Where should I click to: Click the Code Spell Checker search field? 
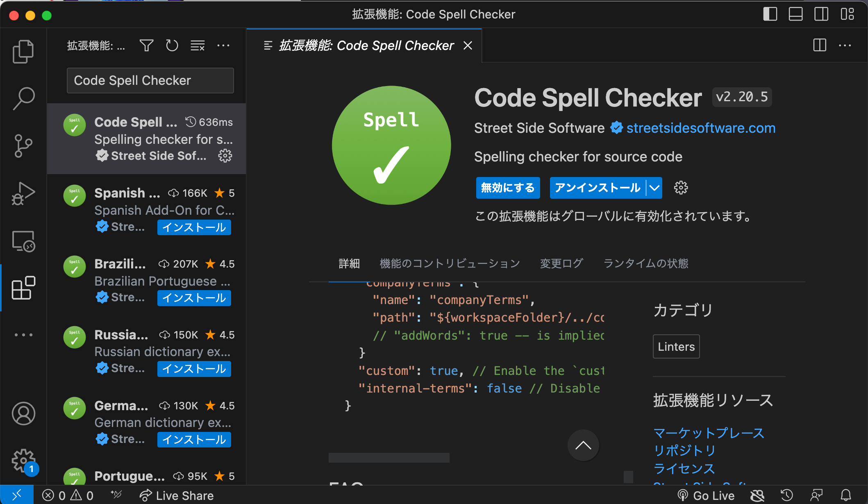click(150, 80)
